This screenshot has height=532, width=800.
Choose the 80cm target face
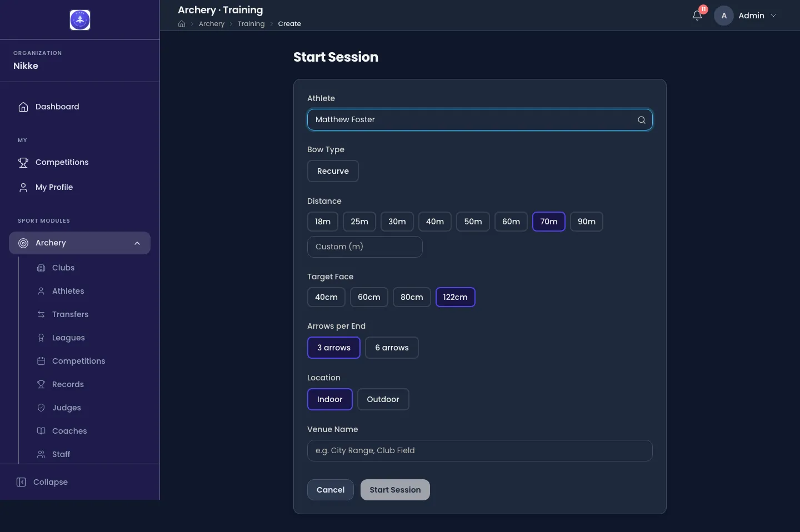click(412, 297)
